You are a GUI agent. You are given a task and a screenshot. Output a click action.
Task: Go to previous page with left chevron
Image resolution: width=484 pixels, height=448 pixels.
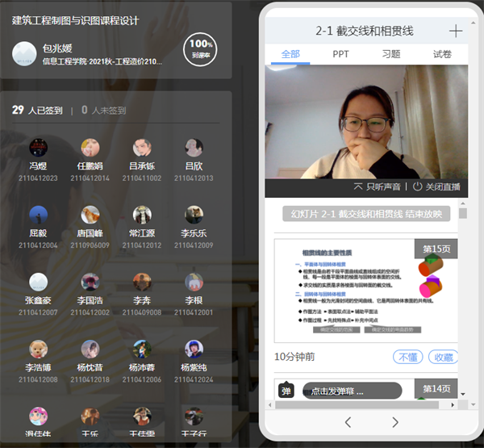(348, 422)
